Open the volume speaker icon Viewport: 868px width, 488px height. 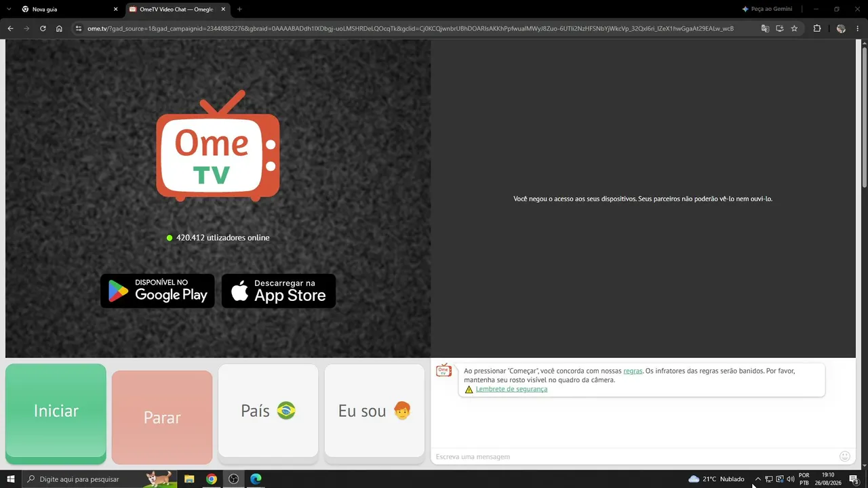[791, 479]
